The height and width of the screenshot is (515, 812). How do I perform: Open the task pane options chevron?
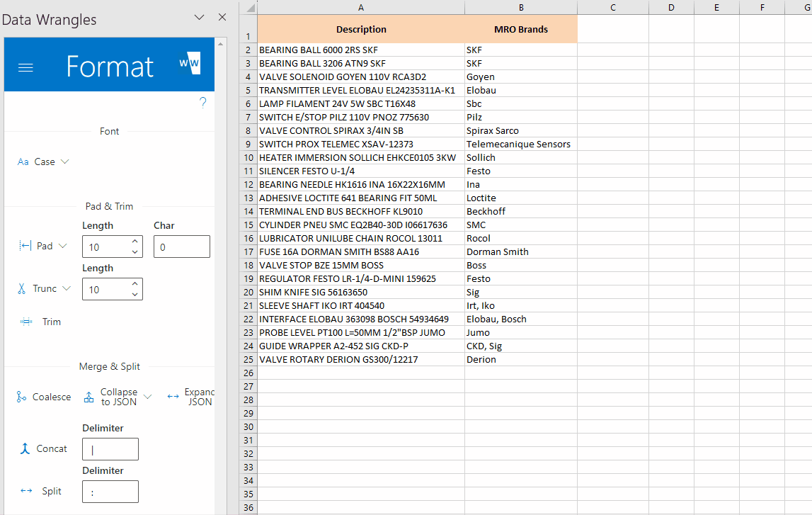(x=199, y=17)
